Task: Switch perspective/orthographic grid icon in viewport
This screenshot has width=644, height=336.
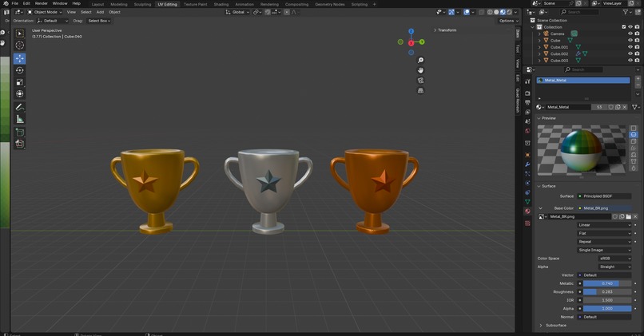Action: [420, 91]
